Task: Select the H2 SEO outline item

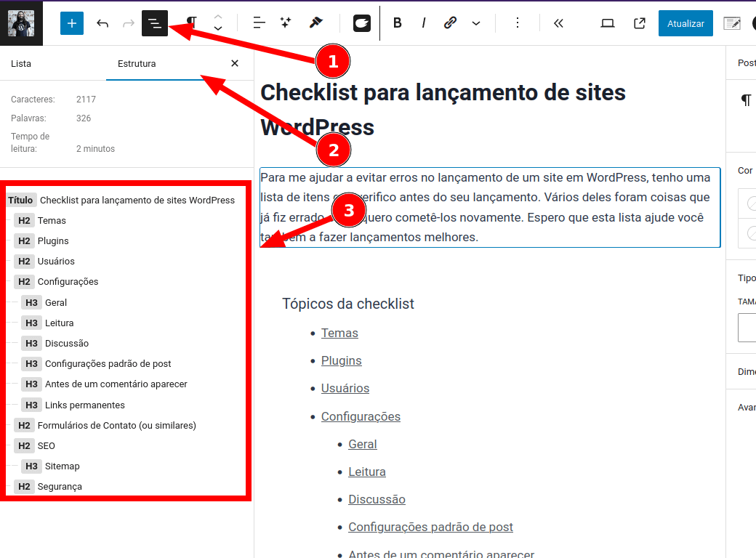Action: [x=35, y=445]
